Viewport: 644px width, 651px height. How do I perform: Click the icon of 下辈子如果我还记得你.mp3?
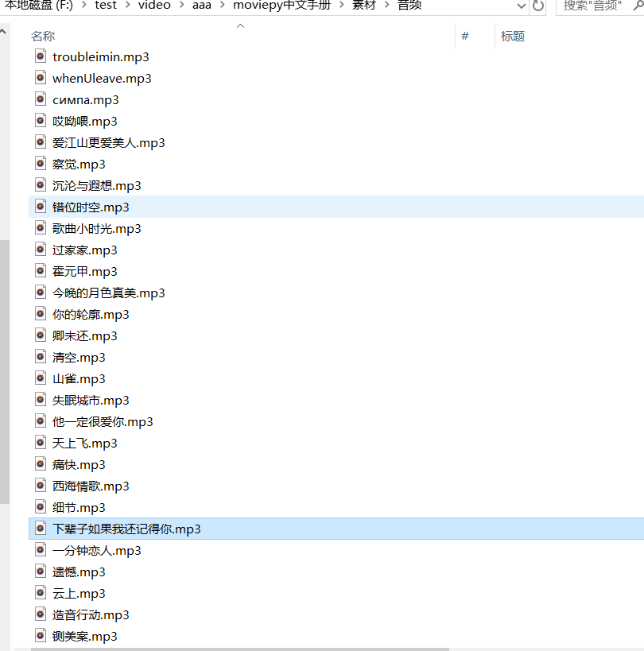(41, 529)
